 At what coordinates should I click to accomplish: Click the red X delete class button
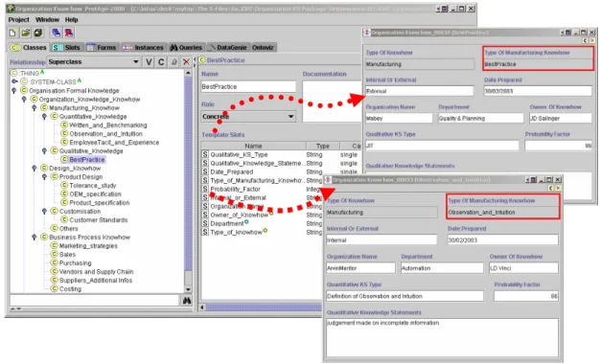point(186,62)
